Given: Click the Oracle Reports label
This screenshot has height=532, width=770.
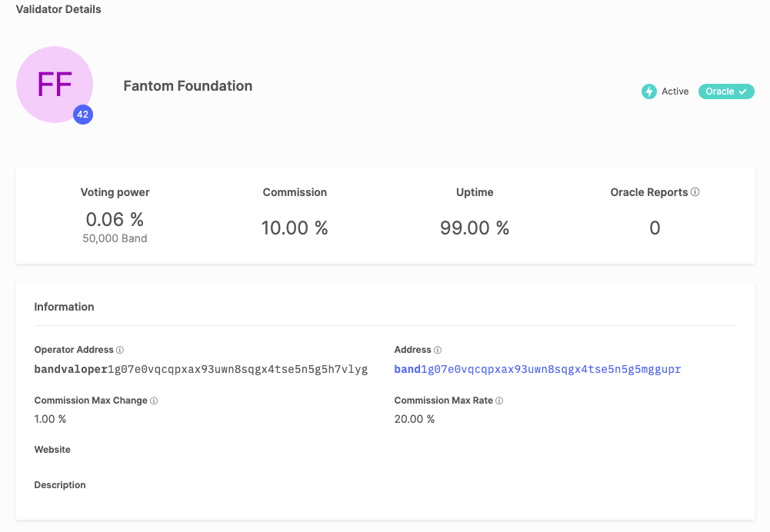Looking at the screenshot, I should pos(648,192).
